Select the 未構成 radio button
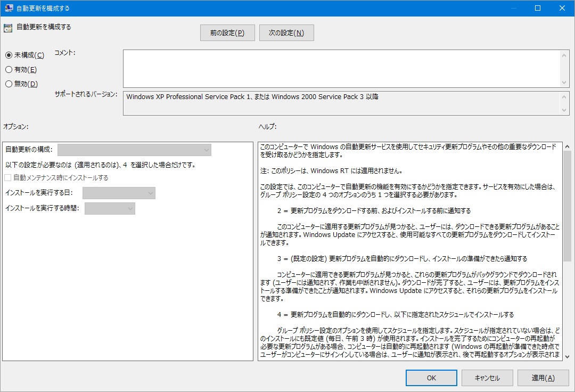This screenshot has height=392, width=575. [x=9, y=55]
